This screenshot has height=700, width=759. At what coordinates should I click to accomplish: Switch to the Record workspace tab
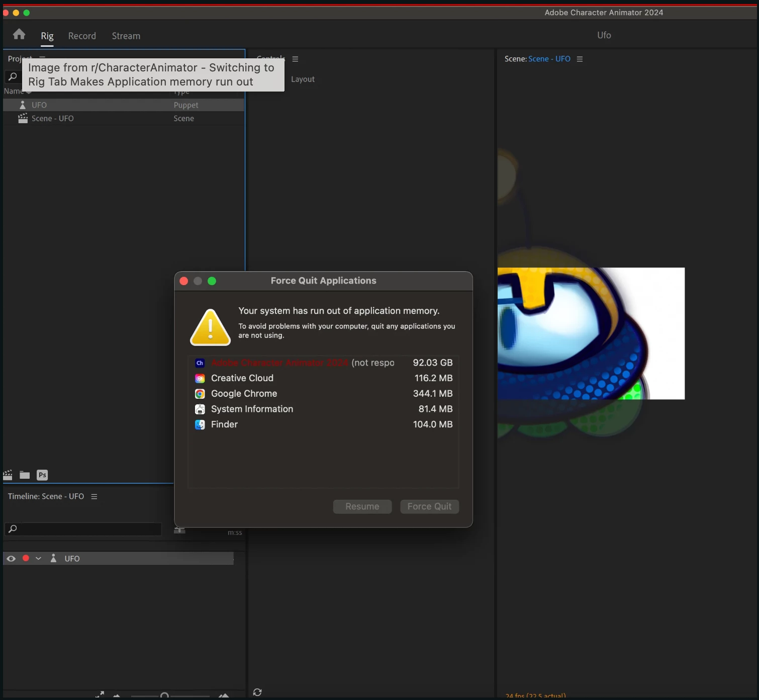[x=82, y=36]
